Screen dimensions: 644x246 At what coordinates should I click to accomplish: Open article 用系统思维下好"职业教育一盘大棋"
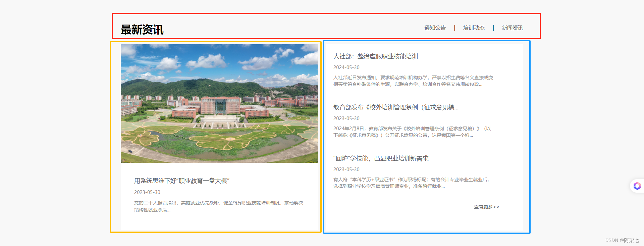pos(181,181)
